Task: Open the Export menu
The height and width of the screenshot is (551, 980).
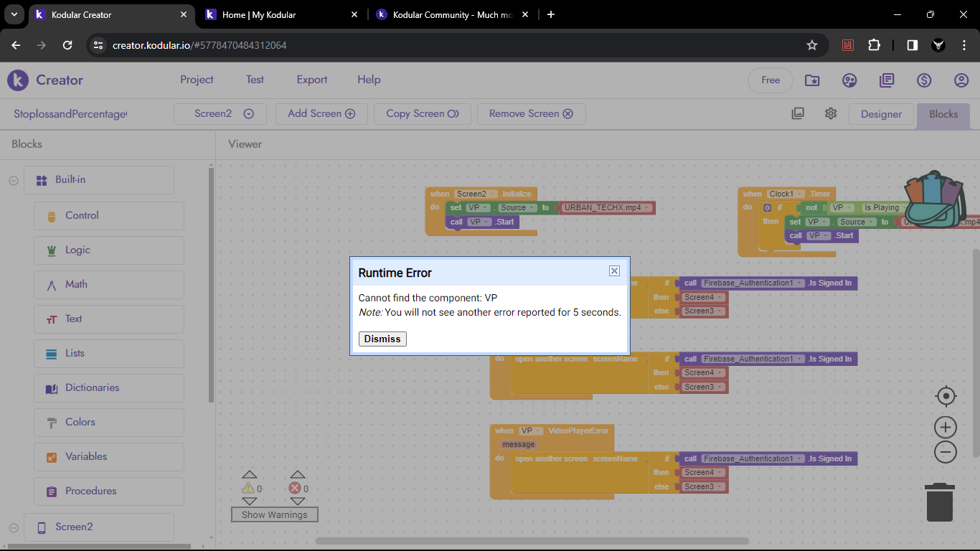Action: 312,80
